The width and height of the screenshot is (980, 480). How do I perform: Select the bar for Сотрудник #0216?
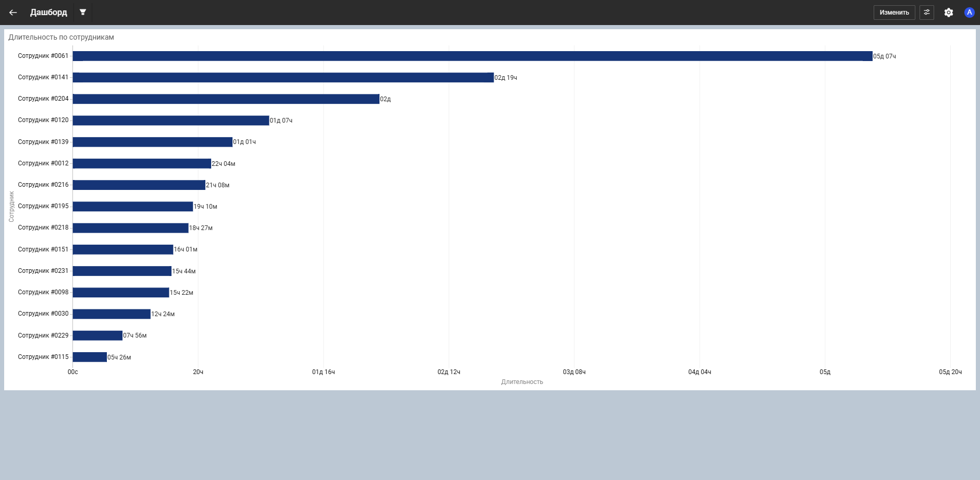pyautogui.click(x=139, y=185)
